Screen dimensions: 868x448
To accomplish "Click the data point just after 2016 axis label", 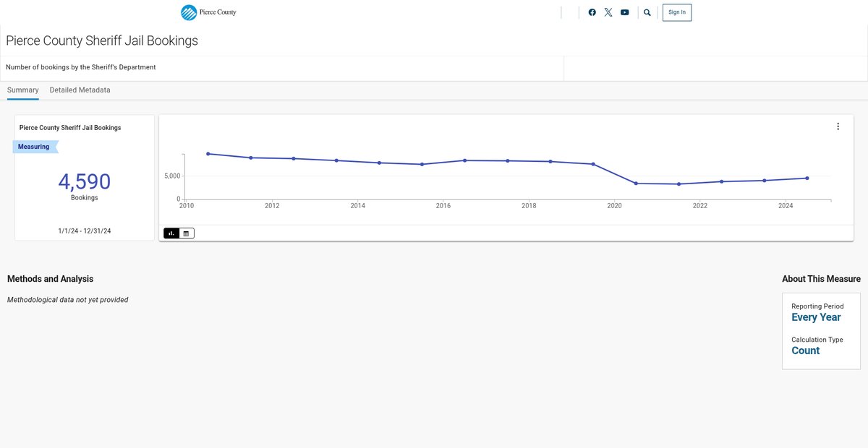I will (x=464, y=160).
